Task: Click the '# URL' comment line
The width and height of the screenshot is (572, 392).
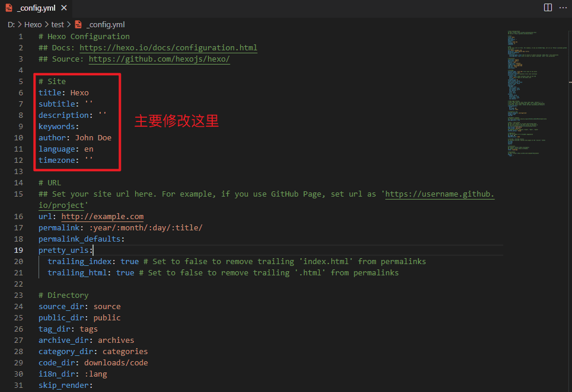Action: coord(50,183)
